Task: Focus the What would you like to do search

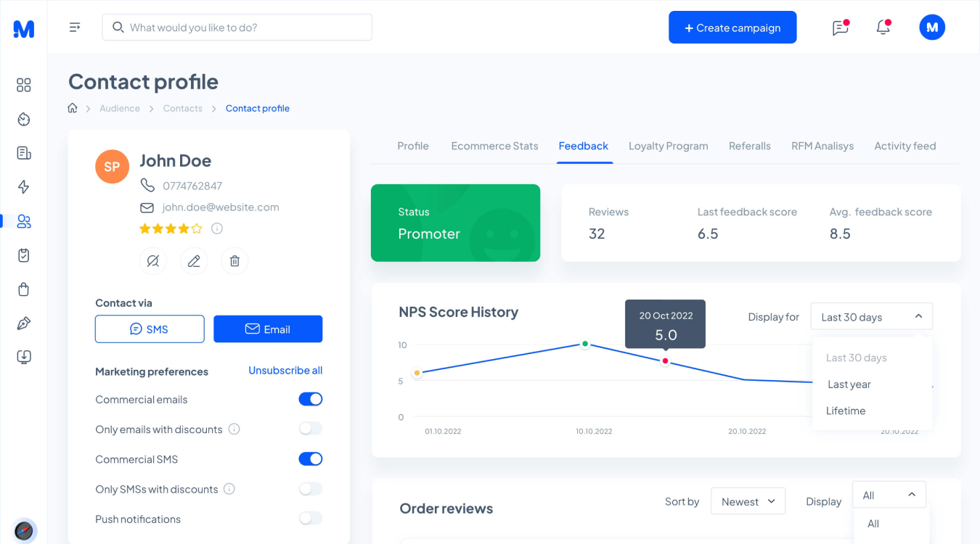Action: 237,28
